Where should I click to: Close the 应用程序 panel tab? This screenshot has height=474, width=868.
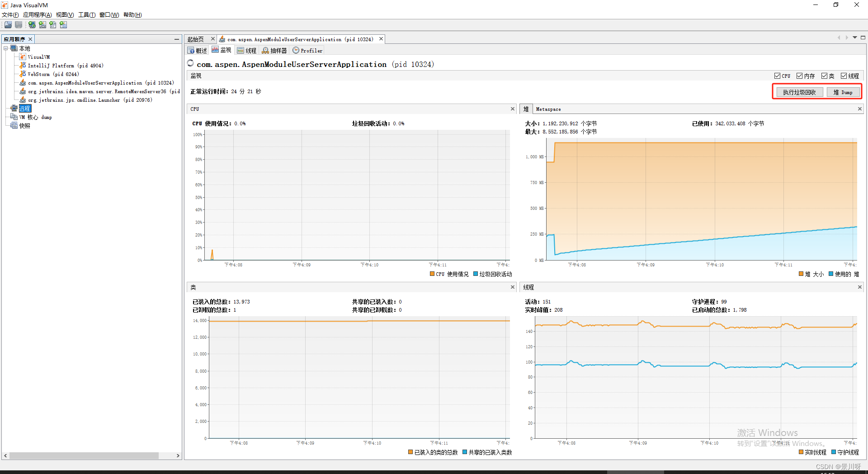click(x=30, y=39)
